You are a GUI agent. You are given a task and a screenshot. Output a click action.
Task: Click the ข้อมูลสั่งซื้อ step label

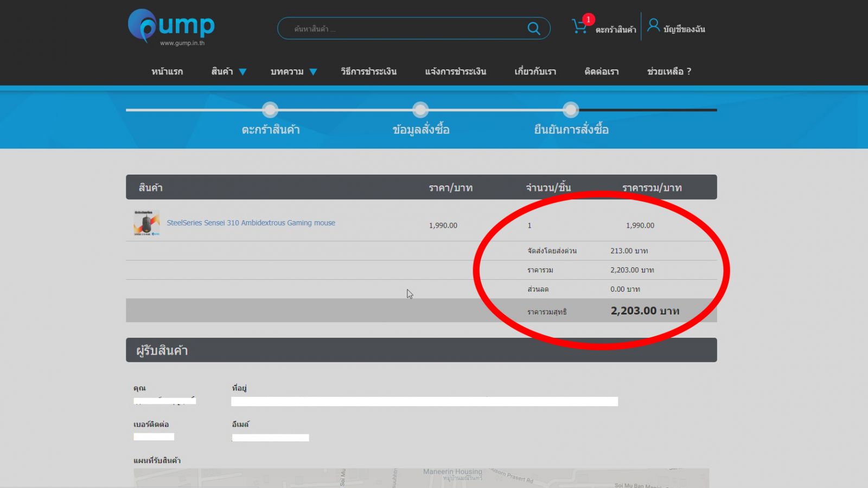pos(421,130)
